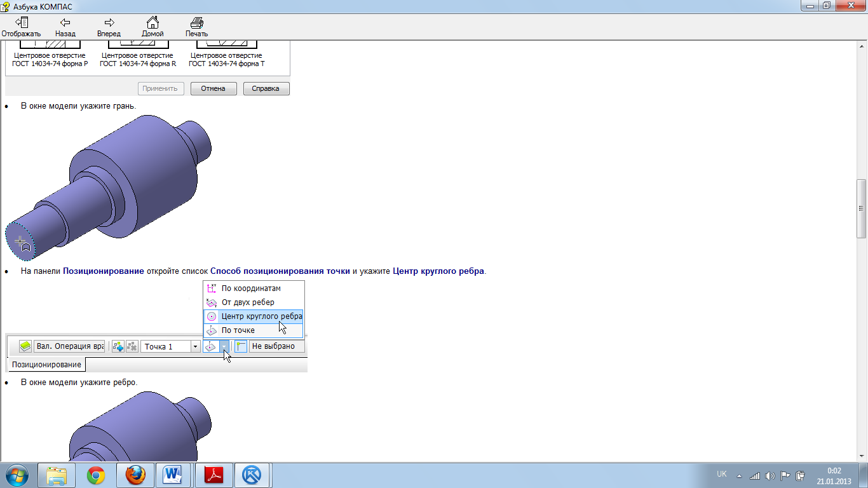Screen dimensions: 868x488
Task: Click the text В окне модели укажите ребро
Action: coord(79,383)
